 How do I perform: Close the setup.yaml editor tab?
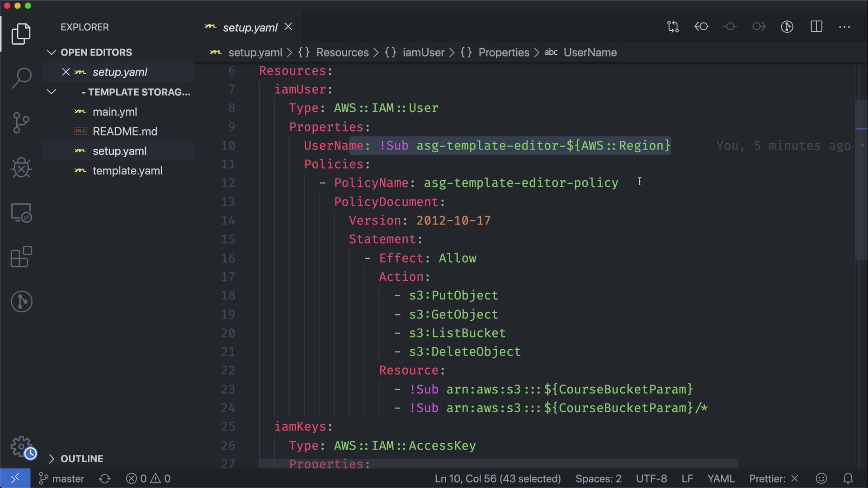[288, 27]
